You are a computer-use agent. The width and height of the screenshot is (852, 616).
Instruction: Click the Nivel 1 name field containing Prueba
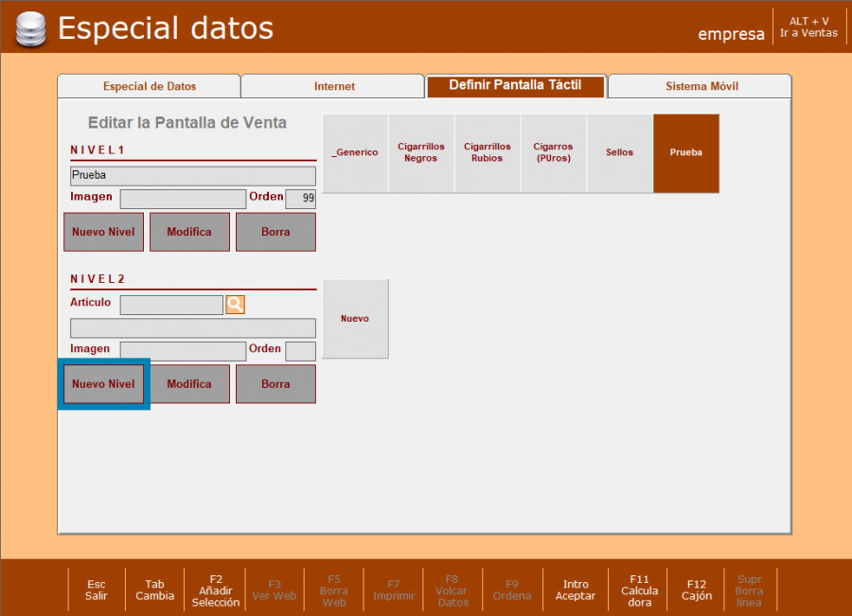pyautogui.click(x=193, y=176)
